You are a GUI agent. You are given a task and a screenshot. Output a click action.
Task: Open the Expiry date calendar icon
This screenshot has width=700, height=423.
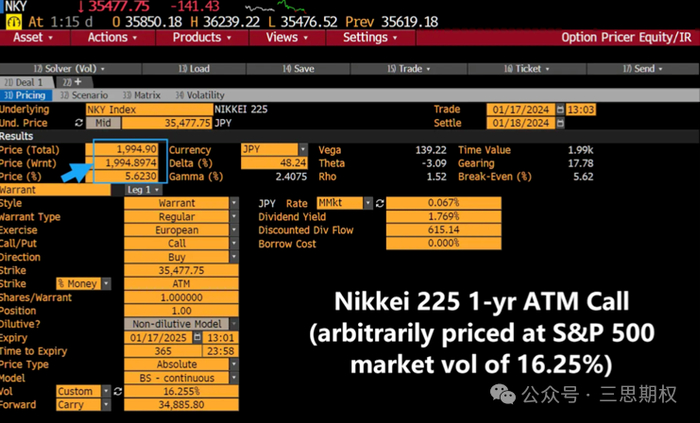pyautogui.click(x=197, y=337)
